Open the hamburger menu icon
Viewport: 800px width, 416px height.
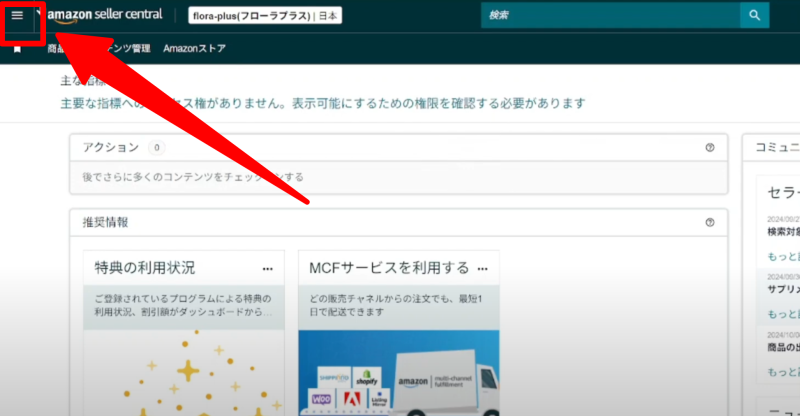tap(17, 16)
